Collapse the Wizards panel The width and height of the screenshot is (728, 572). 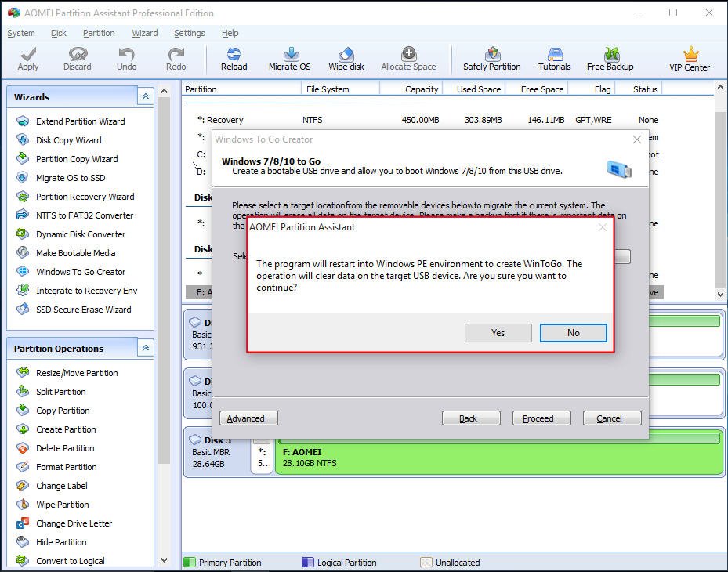(145, 96)
